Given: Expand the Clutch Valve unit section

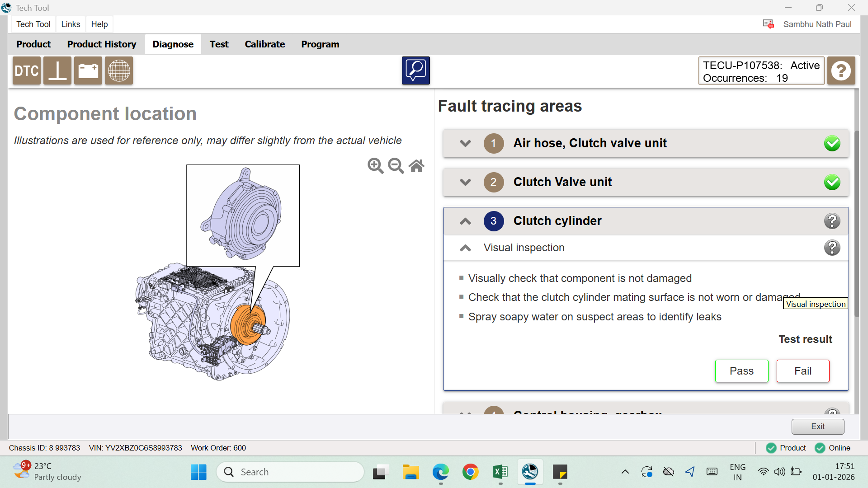Looking at the screenshot, I should click(465, 182).
